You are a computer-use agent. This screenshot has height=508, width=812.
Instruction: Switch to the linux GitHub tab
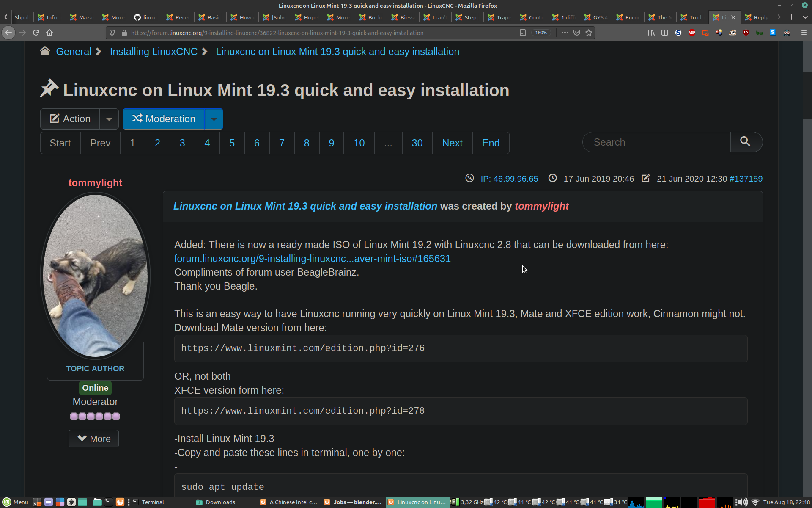coord(146,17)
